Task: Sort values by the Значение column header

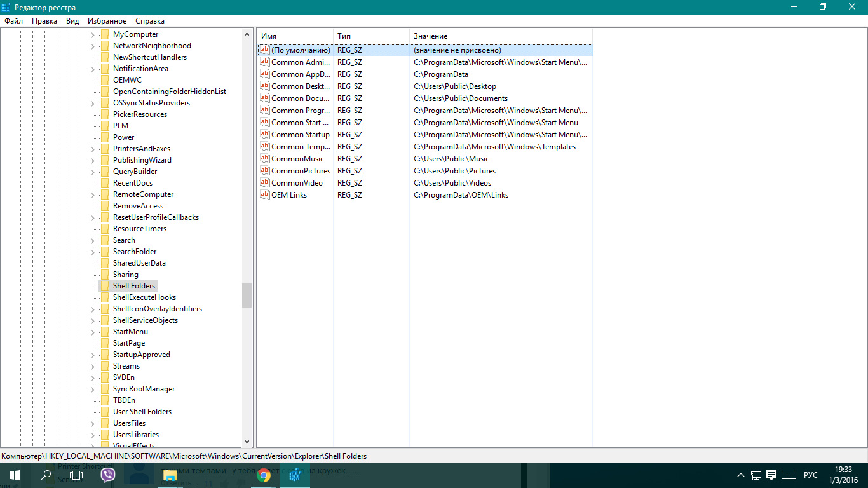Action: click(x=501, y=36)
